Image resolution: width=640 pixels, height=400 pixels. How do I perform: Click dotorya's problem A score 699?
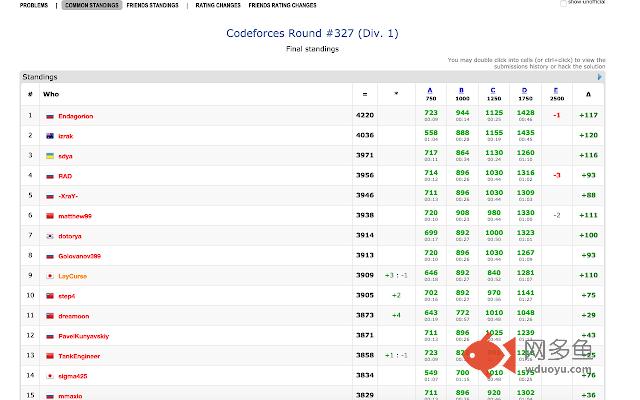(x=431, y=233)
